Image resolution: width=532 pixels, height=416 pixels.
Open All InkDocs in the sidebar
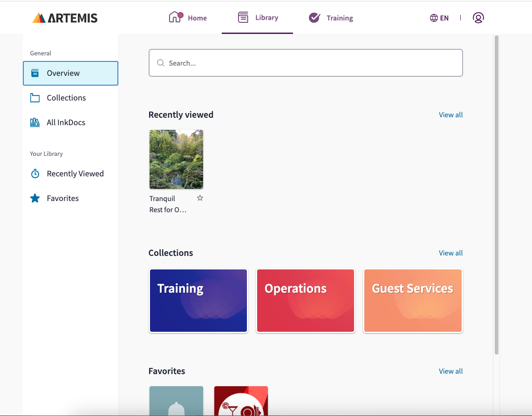pyautogui.click(x=70, y=122)
